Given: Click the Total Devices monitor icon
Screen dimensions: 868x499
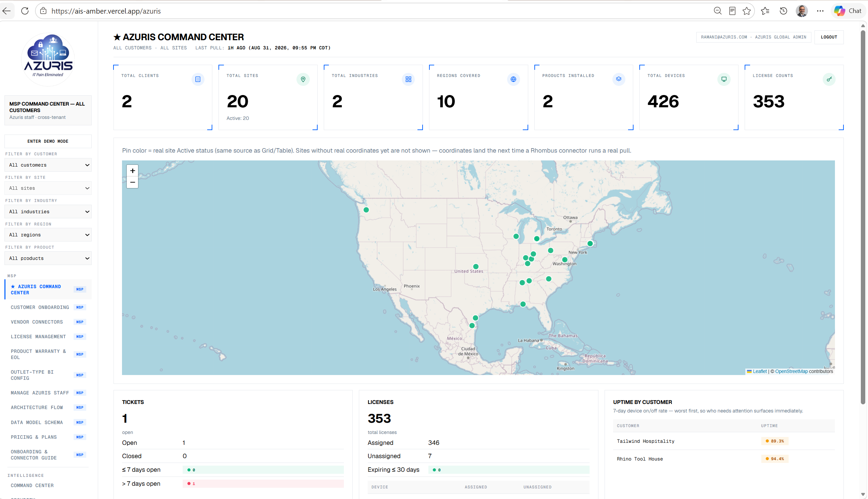Looking at the screenshot, I should [x=724, y=79].
